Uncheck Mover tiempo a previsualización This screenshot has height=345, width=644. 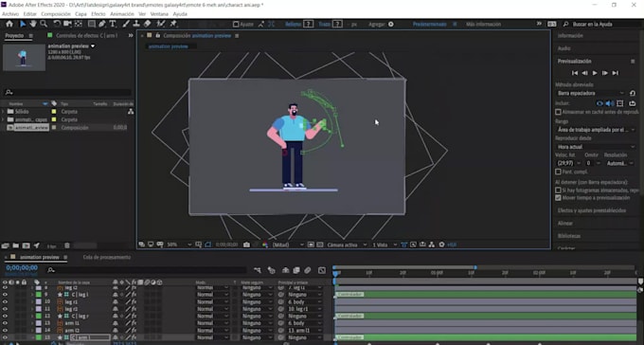pos(558,198)
